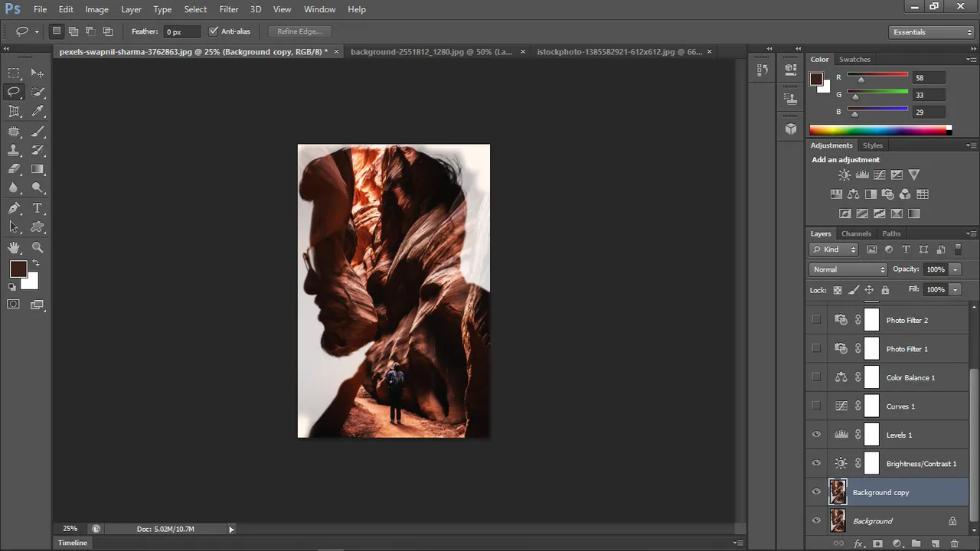
Task: Show the Color Balance 1 layer
Action: 816,377
